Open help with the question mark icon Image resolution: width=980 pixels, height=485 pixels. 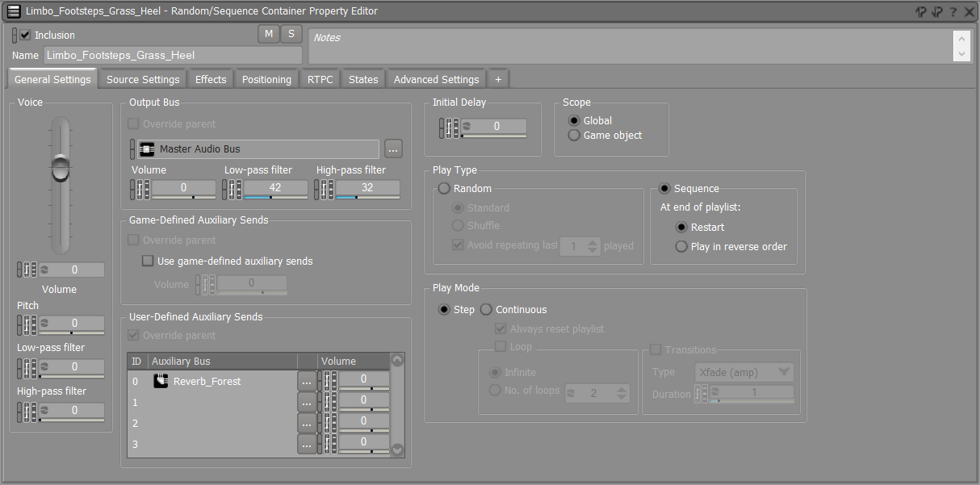click(953, 12)
